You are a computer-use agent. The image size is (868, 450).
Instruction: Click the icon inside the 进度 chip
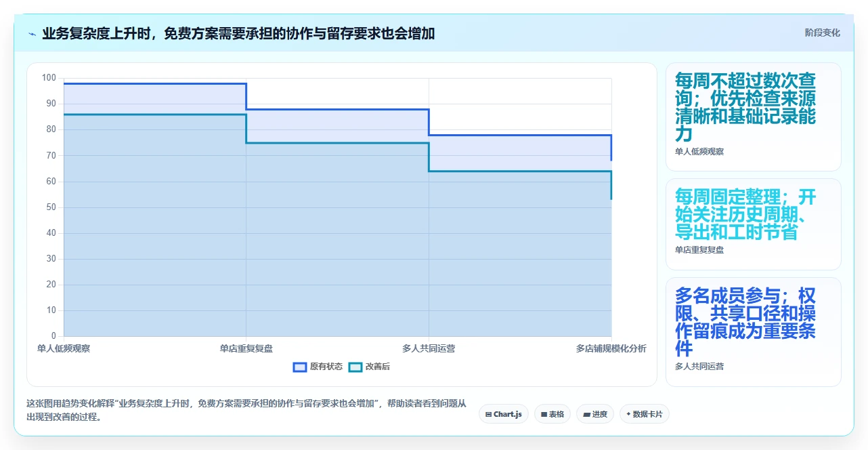click(586, 414)
